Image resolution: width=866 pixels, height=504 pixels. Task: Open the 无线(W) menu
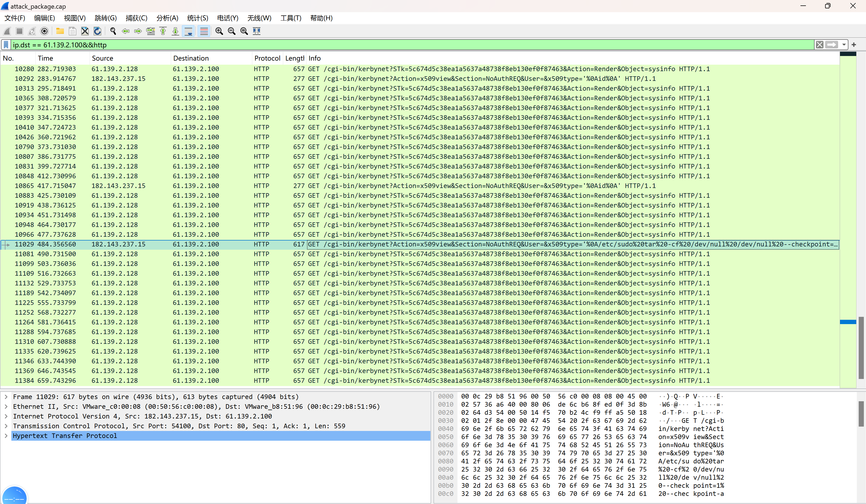[259, 18]
